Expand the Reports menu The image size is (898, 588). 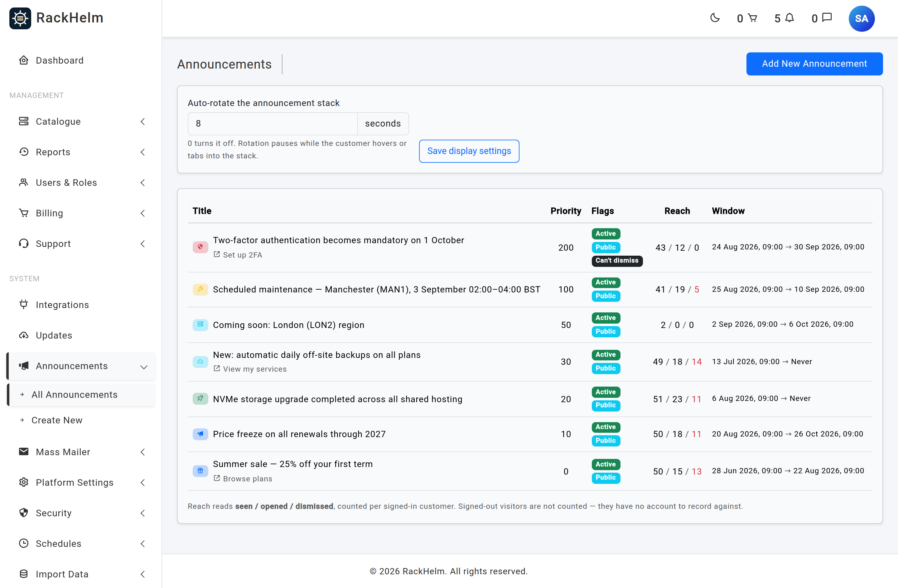(x=81, y=152)
